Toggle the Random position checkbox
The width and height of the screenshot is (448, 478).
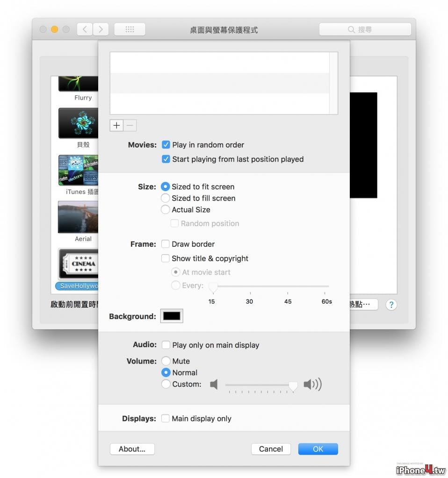[174, 223]
